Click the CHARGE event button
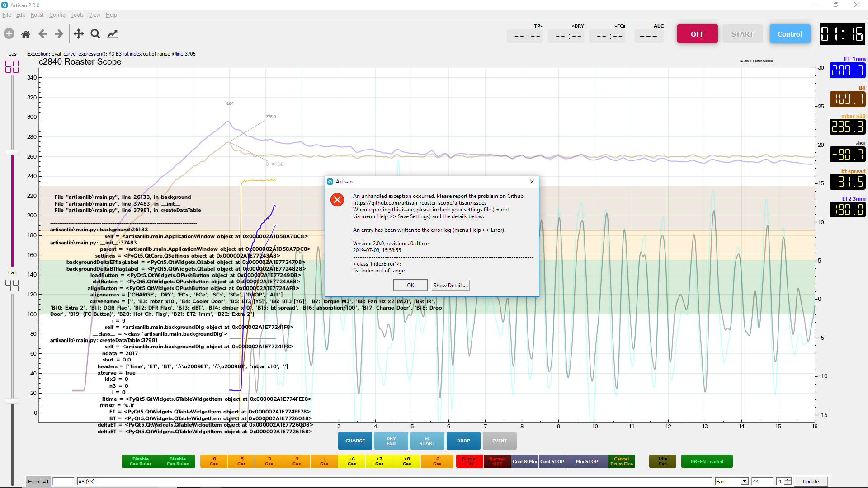This screenshot has width=868, height=488. point(355,441)
